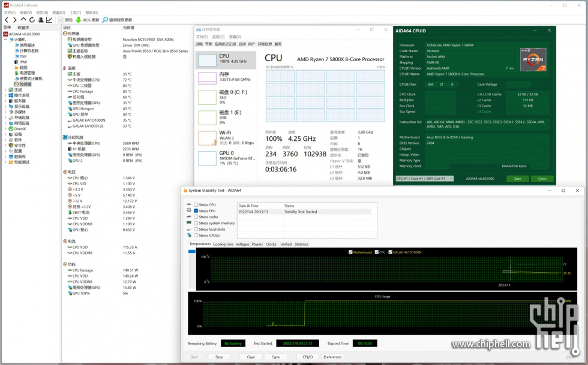Toggle the Motherboard graph checkbox

click(x=350, y=252)
